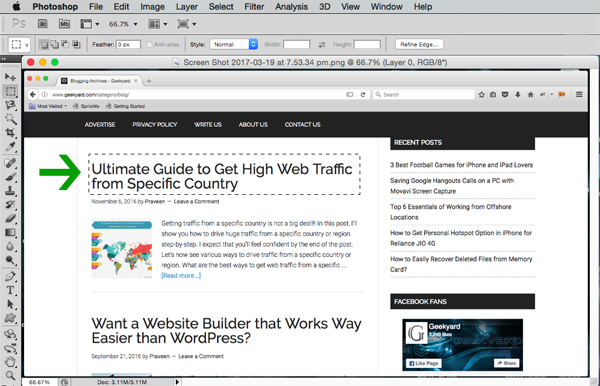
Task: Choose Intersect with selection mode
Action: [76, 44]
